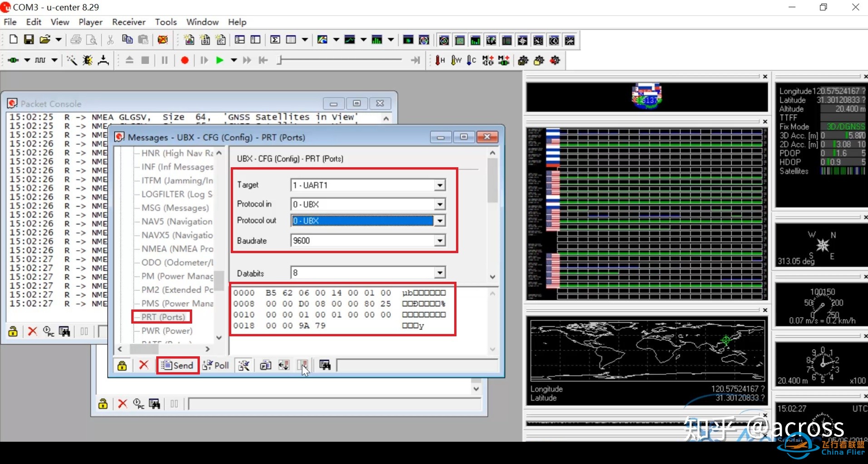Select MSG (Messages) tree item
868x464 pixels.
coord(175,208)
